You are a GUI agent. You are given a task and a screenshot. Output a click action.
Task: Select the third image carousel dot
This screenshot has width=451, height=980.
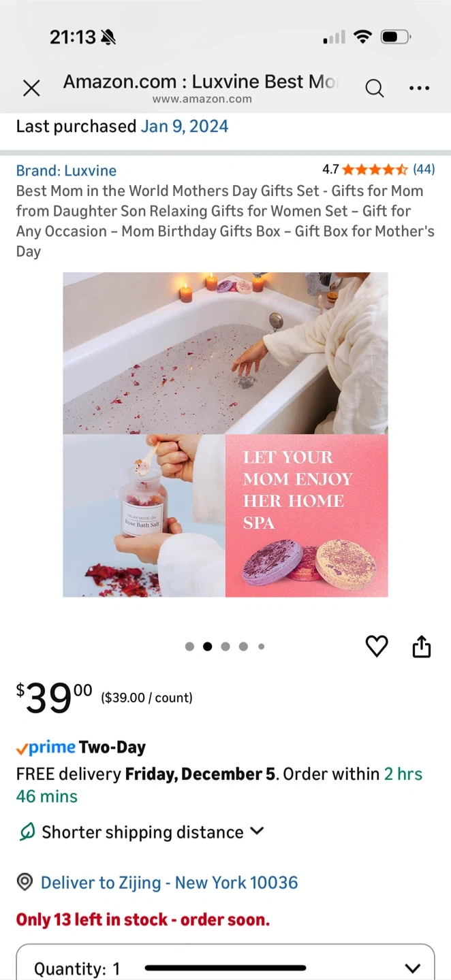click(226, 647)
